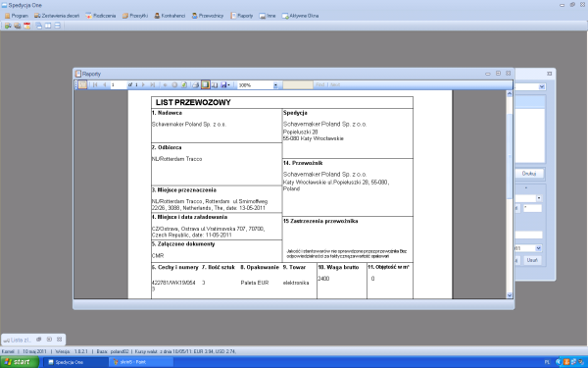Open the Przewoźnicy menu
The image size is (588, 368).
(208, 16)
